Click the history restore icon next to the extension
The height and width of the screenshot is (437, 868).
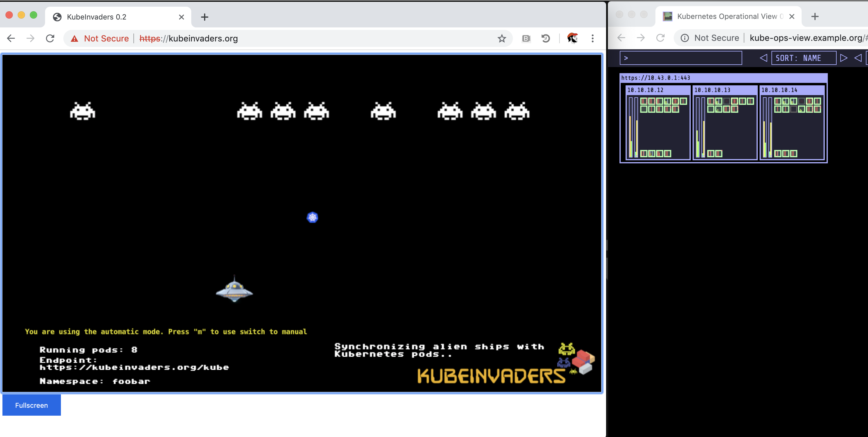(546, 38)
